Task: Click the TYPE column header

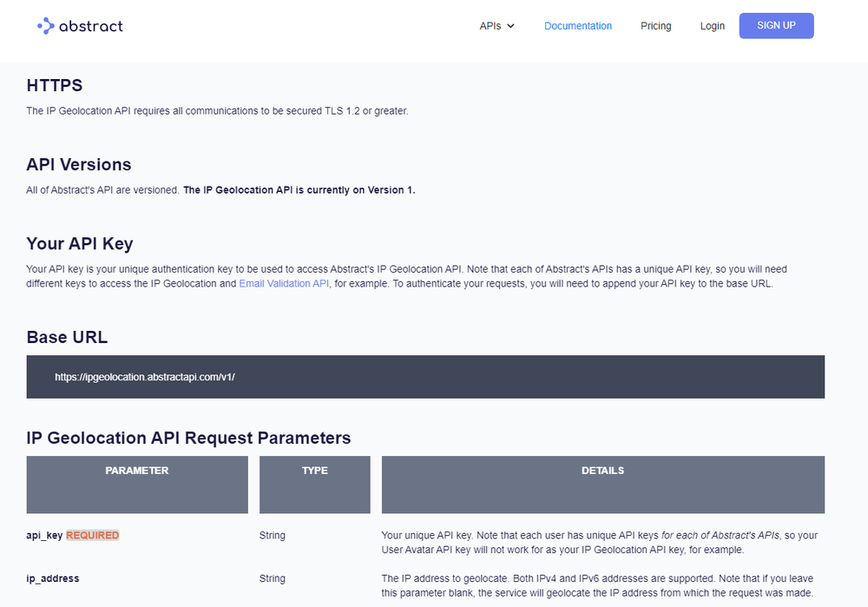Action: [x=314, y=485]
